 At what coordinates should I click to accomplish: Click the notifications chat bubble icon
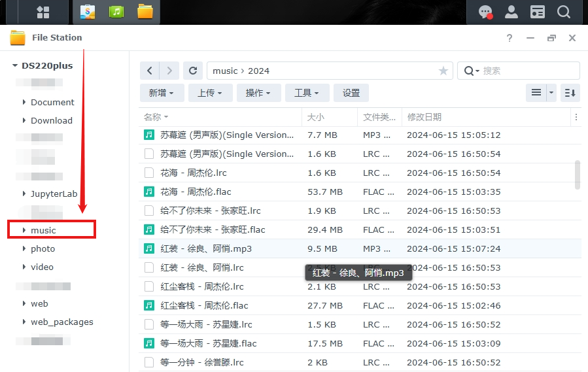pos(485,12)
